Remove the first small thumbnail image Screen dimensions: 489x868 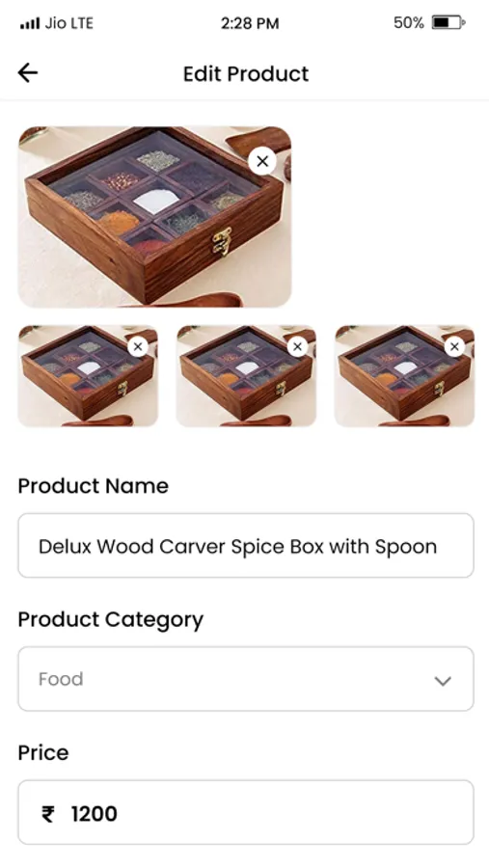[x=138, y=347]
